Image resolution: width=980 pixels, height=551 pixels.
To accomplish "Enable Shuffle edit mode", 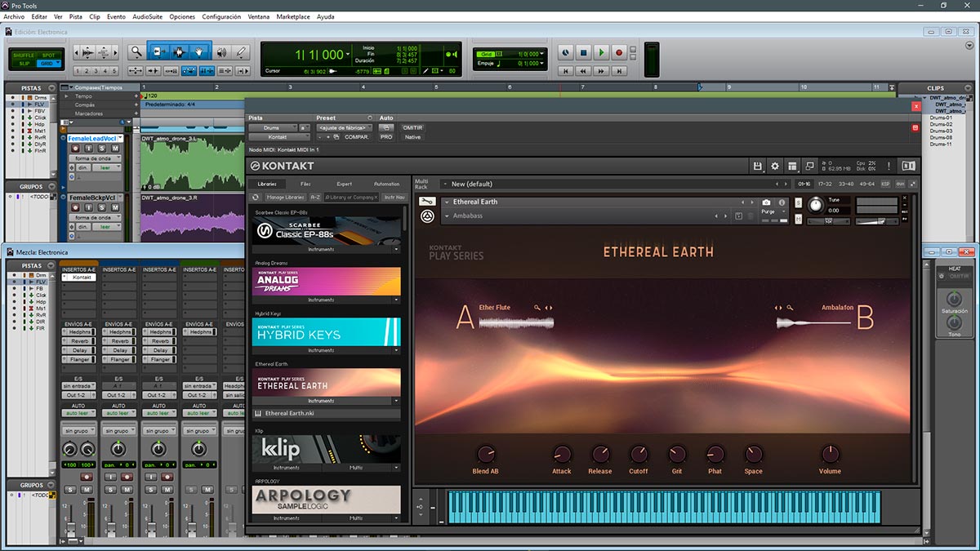I will (x=25, y=55).
